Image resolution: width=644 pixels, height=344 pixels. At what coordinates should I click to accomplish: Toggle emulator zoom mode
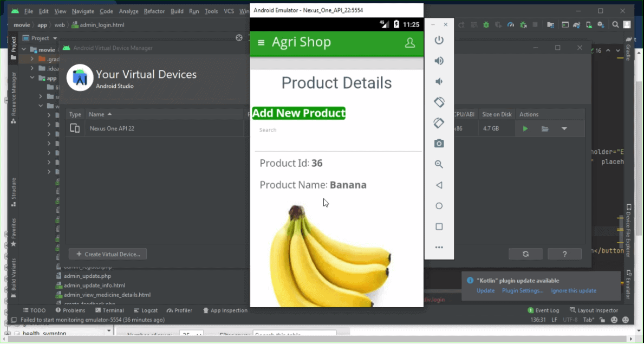[x=439, y=164]
